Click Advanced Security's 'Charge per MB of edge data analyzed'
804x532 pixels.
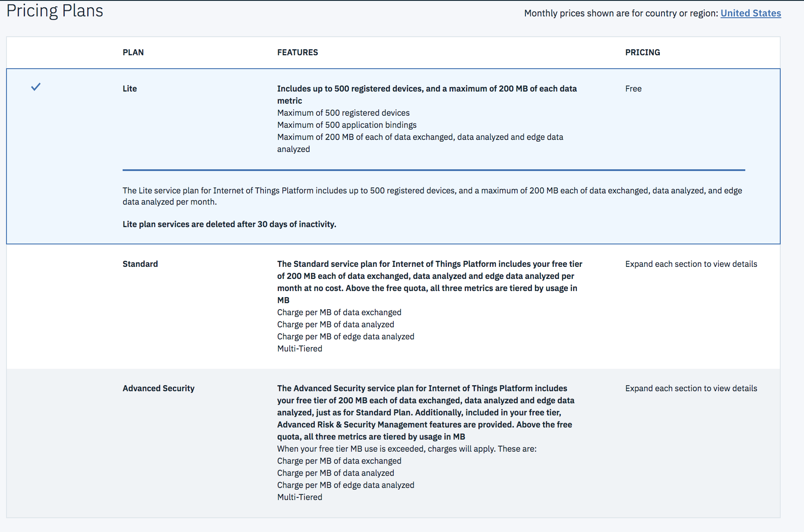pos(345,485)
